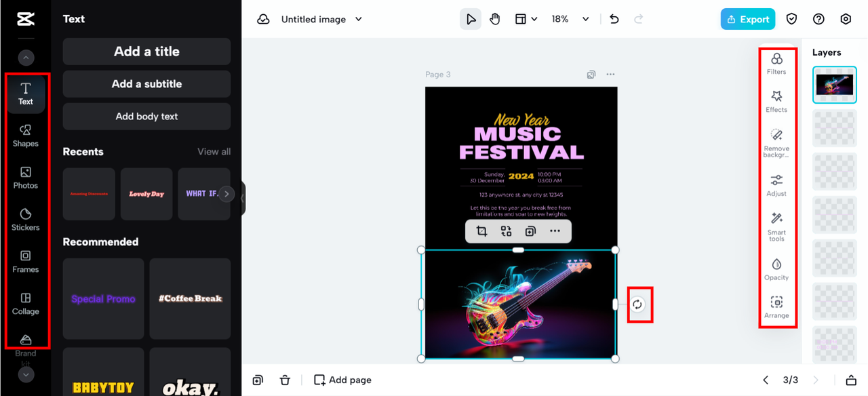Image resolution: width=868 pixels, height=396 pixels.
Task: Click the sidebar scroll-down chevron
Action: [26, 374]
